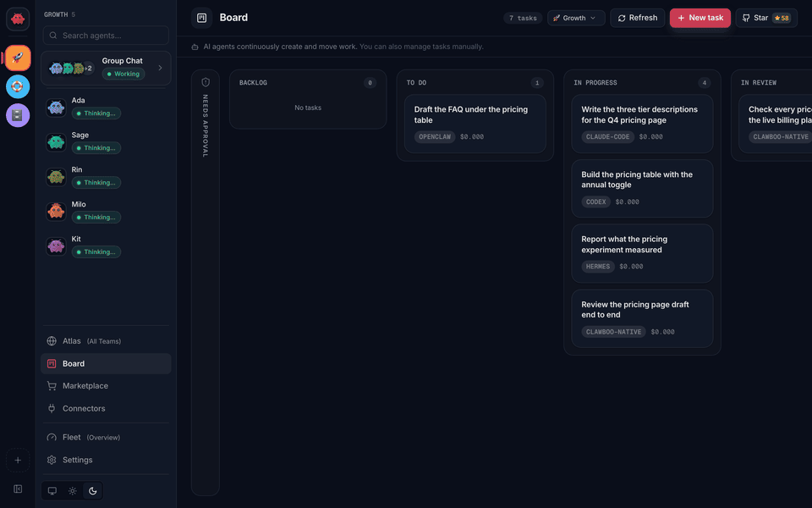Click the GitHub Star button
Viewport: 812px width, 508px height.
(766, 18)
